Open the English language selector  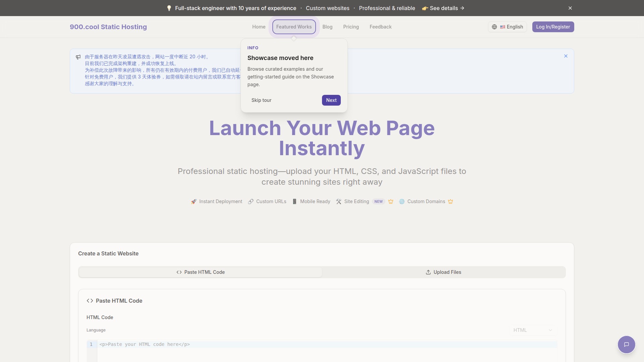pyautogui.click(x=511, y=27)
